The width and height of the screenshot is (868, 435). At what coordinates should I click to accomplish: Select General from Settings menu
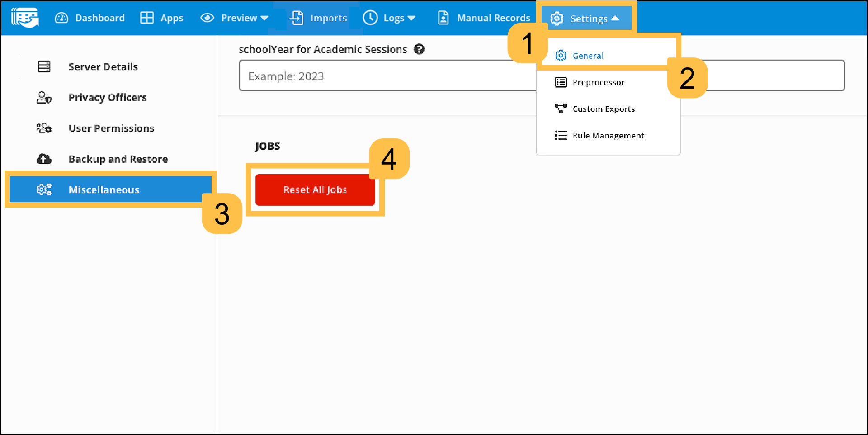(x=588, y=56)
